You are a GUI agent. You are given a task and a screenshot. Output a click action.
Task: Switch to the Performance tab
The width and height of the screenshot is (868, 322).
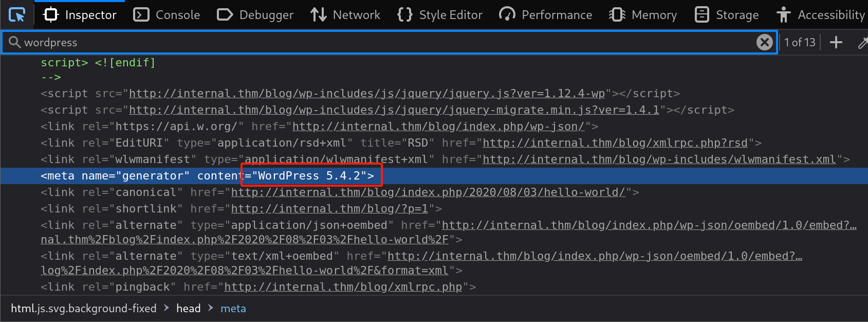tap(545, 15)
